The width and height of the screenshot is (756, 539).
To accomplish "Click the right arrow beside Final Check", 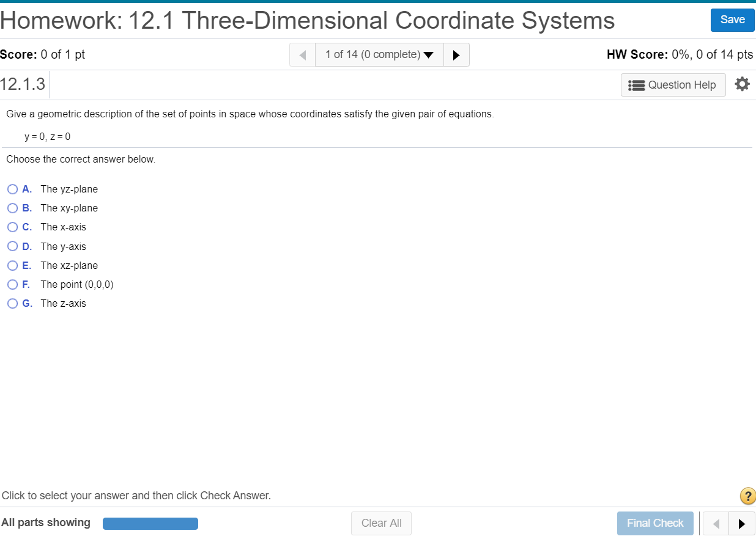I will pos(743,523).
